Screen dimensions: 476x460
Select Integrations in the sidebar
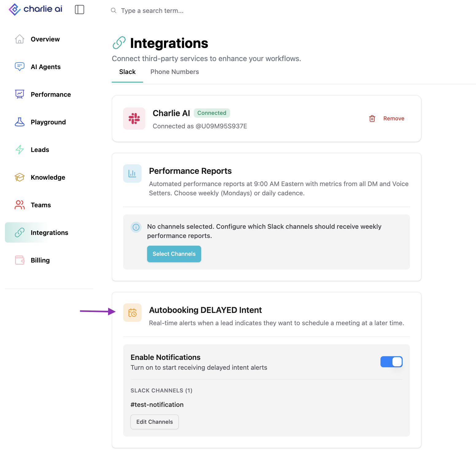click(x=49, y=232)
